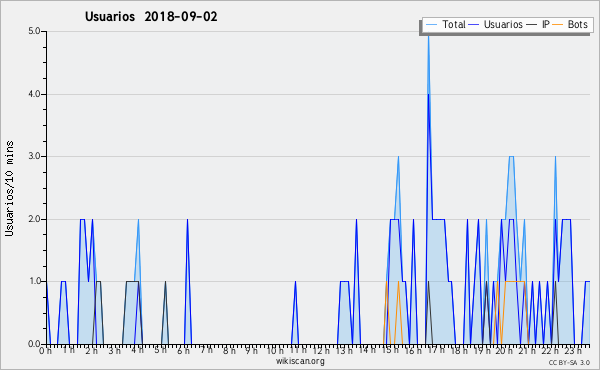Click the dark blue Usuarios line swatch

point(474,25)
